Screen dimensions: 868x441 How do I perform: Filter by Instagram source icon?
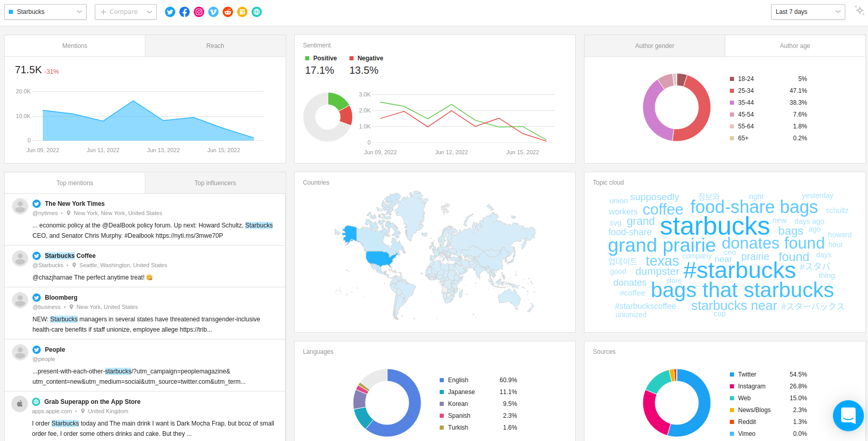click(x=199, y=12)
